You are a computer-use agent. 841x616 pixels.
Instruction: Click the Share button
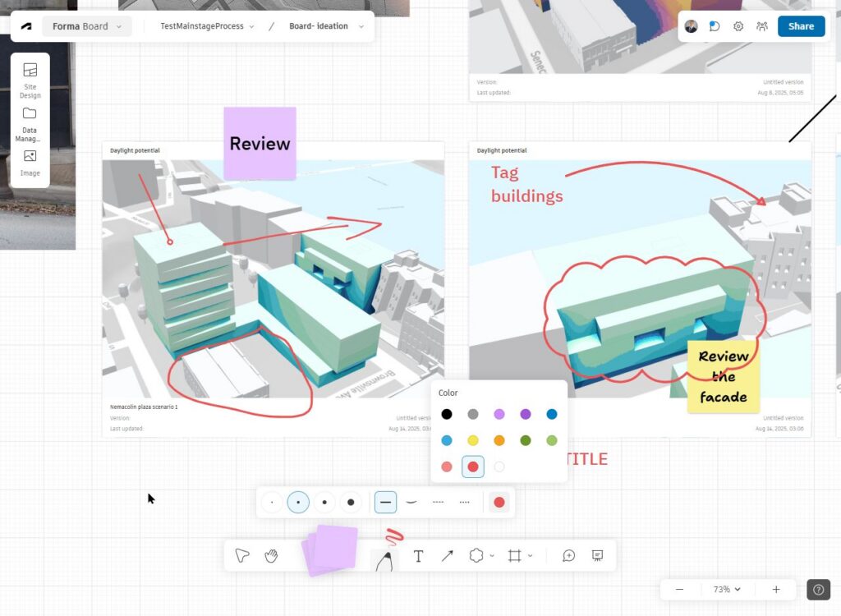(x=801, y=26)
